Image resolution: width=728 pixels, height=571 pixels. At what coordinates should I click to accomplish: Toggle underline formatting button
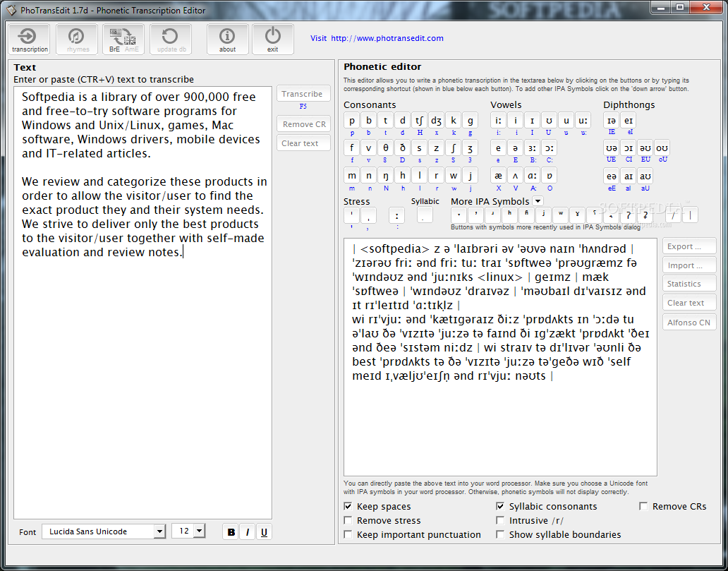pyautogui.click(x=264, y=532)
